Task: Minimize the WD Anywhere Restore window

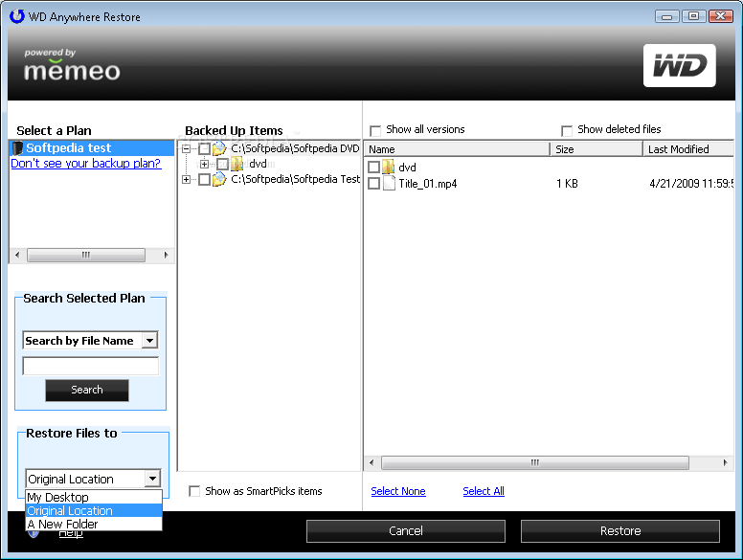Action: 667,16
